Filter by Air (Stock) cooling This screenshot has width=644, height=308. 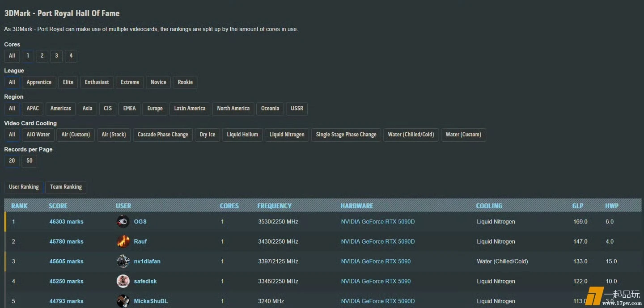114,135
